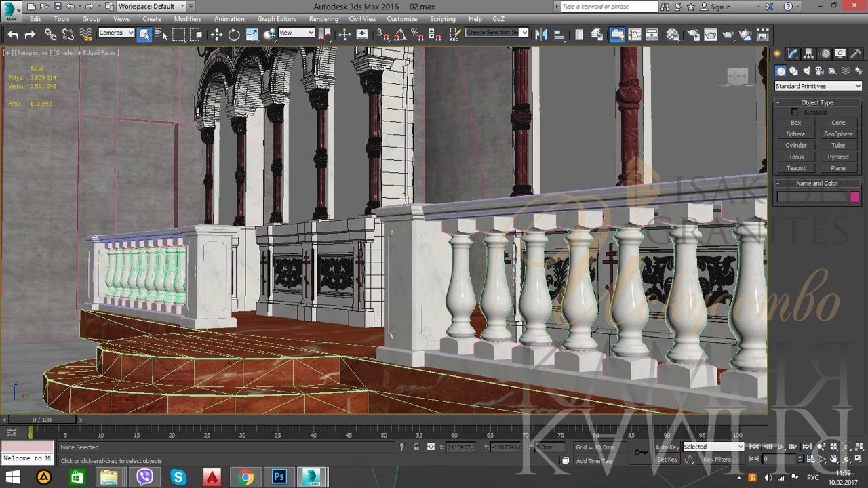The image size is (868, 488).
Task: Toggle the Selection Lock padlock
Action: [416, 447]
